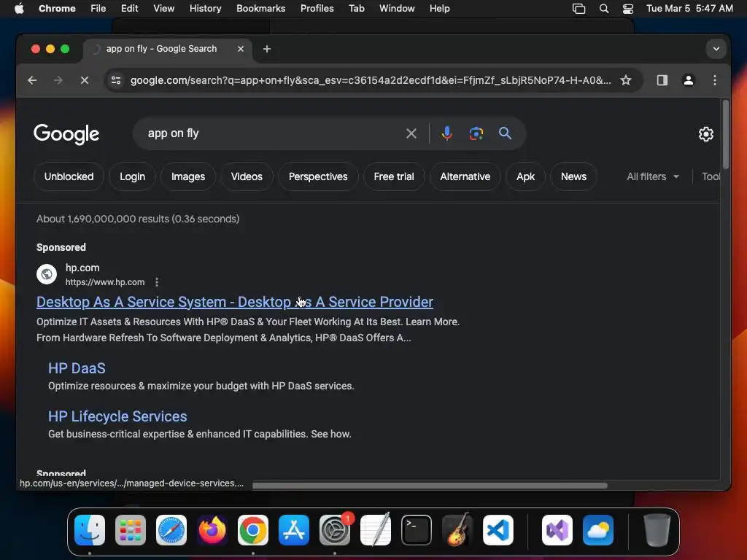
Task: Open the tab search chevron dropdown
Action: click(716, 49)
